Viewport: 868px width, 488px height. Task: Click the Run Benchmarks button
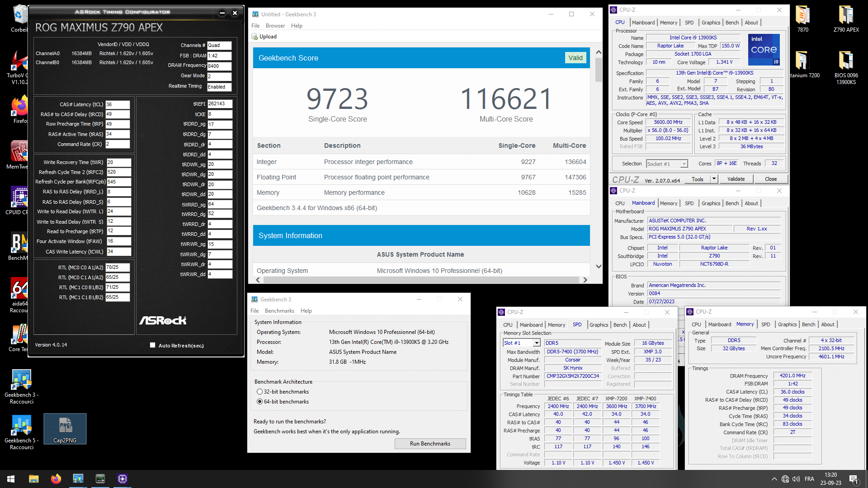pyautogui.click(x=430, y=444)
